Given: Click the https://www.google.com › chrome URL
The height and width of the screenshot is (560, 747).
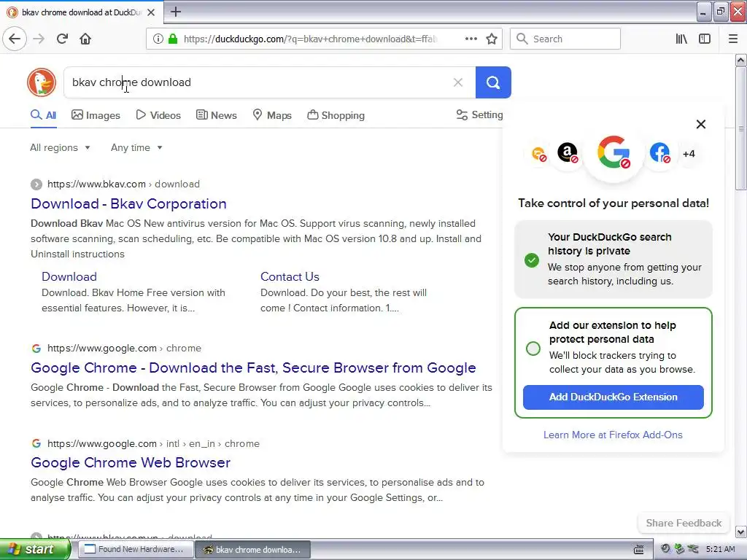Looking at the screenshot, I should click(124, 348).
